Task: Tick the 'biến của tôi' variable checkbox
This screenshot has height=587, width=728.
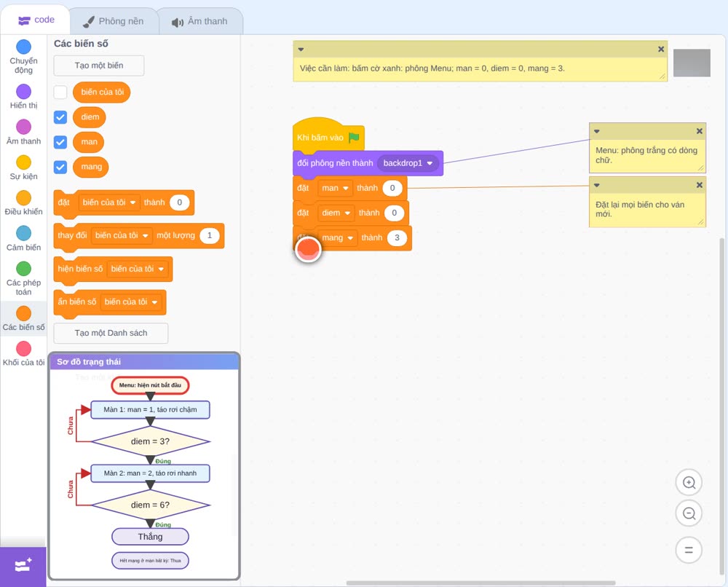Action: pos(60,92)
